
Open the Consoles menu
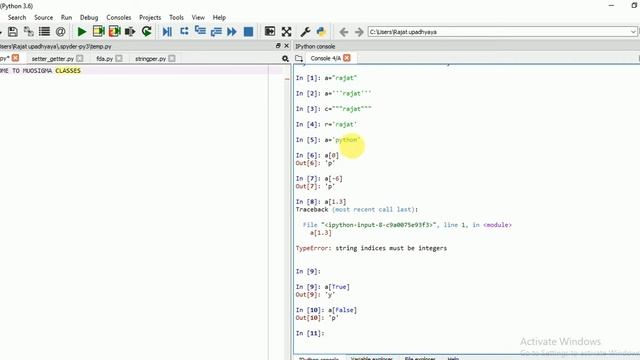tap(119, 18)
